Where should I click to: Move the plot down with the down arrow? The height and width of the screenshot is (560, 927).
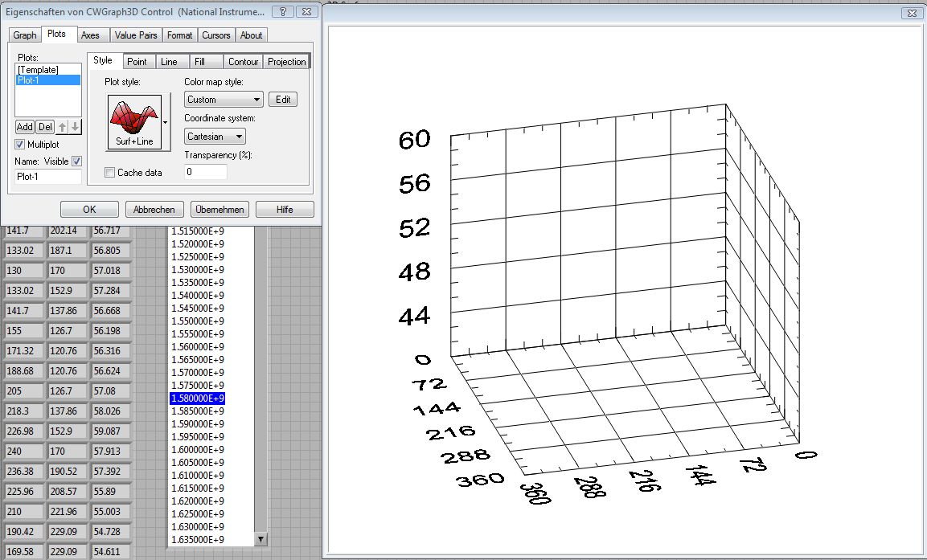tap(75, 127)
